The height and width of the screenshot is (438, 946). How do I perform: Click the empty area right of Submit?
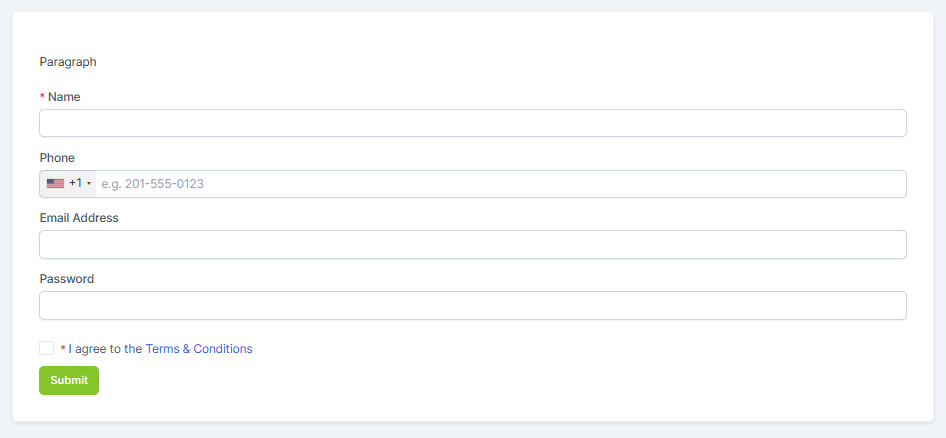(500, 381)
